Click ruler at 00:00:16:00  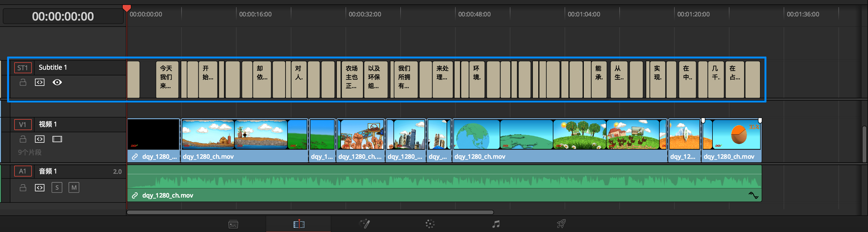(x=255, y=14)
